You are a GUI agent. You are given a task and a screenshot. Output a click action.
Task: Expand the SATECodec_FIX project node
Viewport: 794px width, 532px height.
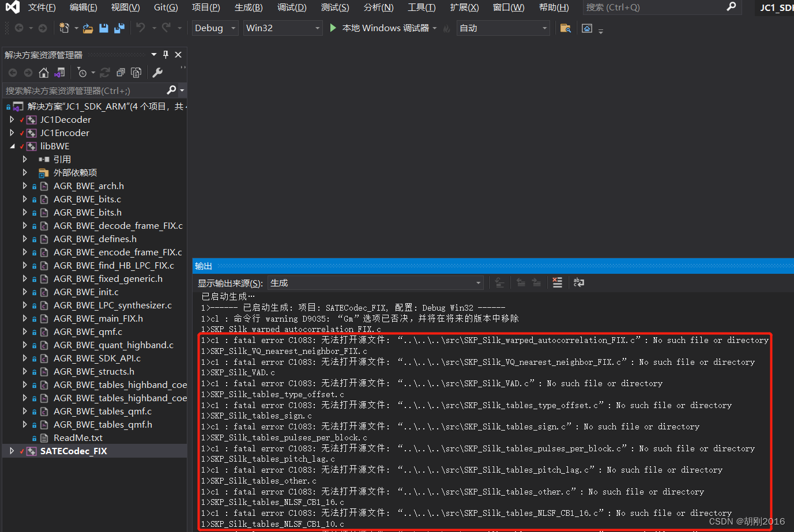point(12,451)
